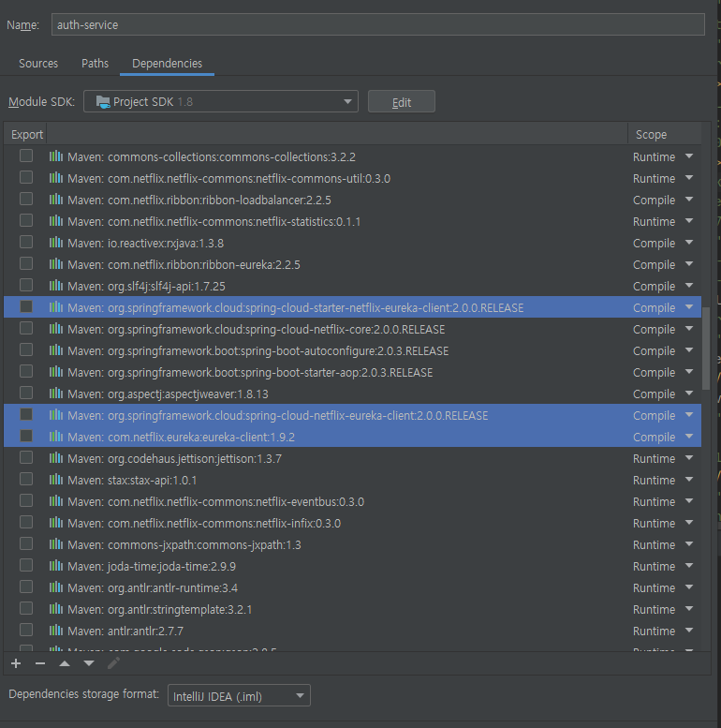Viewport: 721px width, 728px height.
Task: Select the Dependencies tab
Action: point(167,63)
